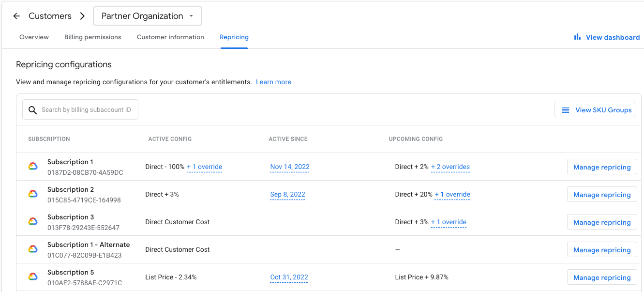Viewport: 644px width, 292px height.
Task: Open the Billing permissions tab
Action: [x=92, y=37]
